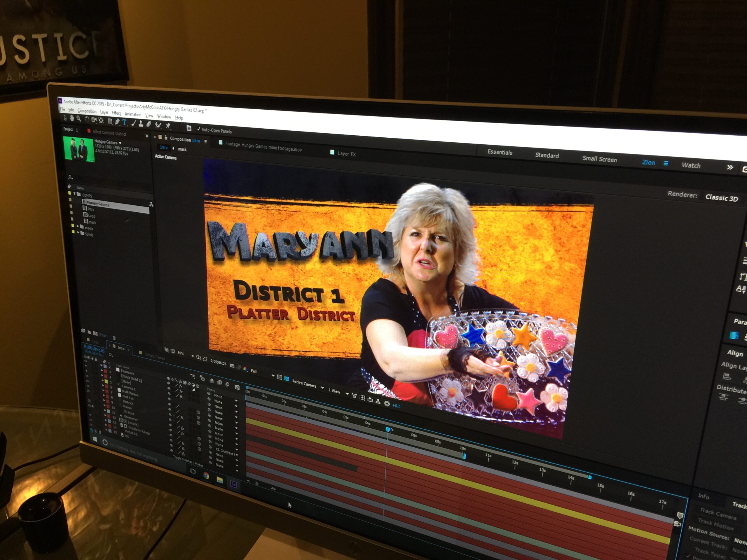
Task: Select the Pan Behind anchor point tool
Action: (101, 120)
